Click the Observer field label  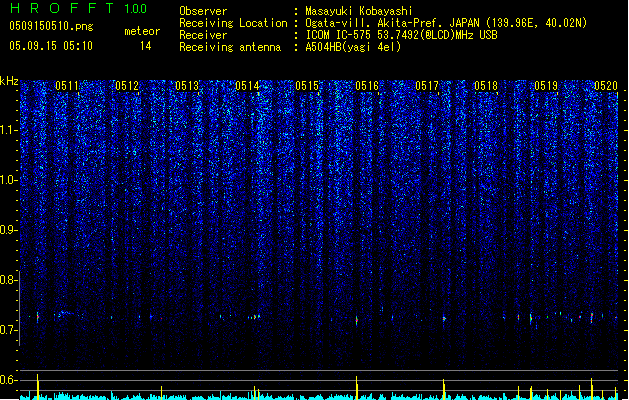[x=203, y=11]
